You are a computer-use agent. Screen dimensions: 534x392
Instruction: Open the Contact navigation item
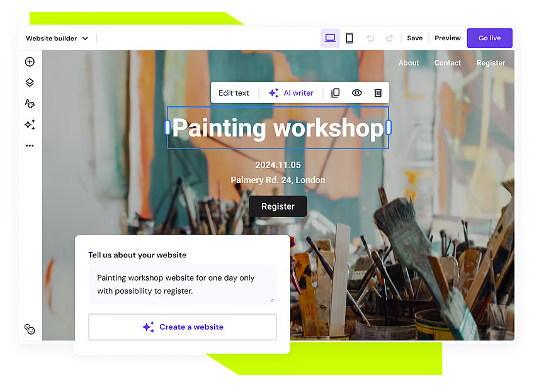(447, 63)
